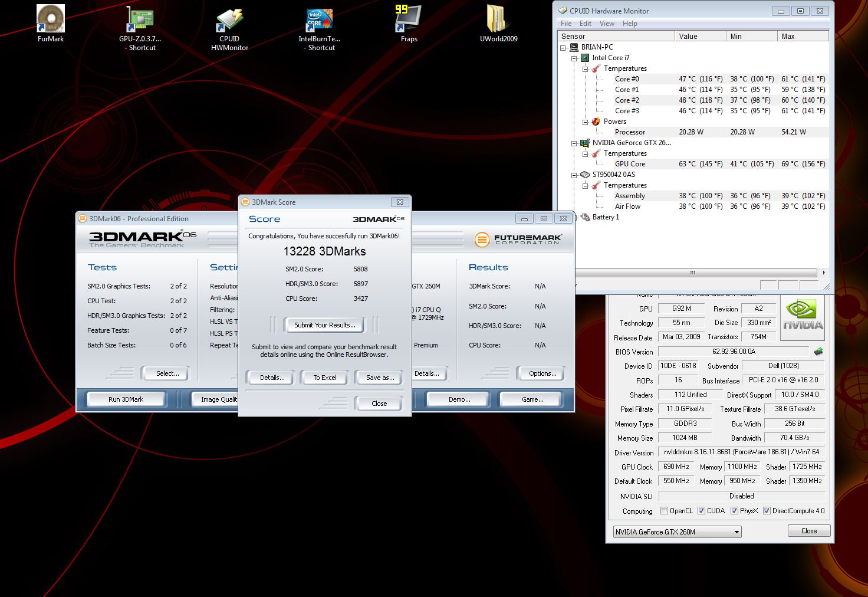Click the 3DMark06 Professional Edition title icon
Screen dimensions: 868x597
(83, 218)
